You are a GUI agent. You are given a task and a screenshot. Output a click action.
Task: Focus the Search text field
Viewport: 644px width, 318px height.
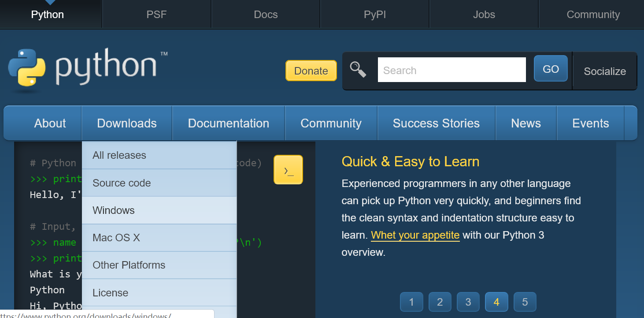[x=452, y=70]
